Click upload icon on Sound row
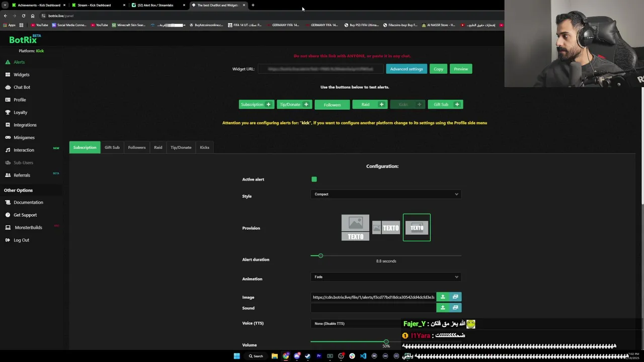644x362 pixels. 443,308
